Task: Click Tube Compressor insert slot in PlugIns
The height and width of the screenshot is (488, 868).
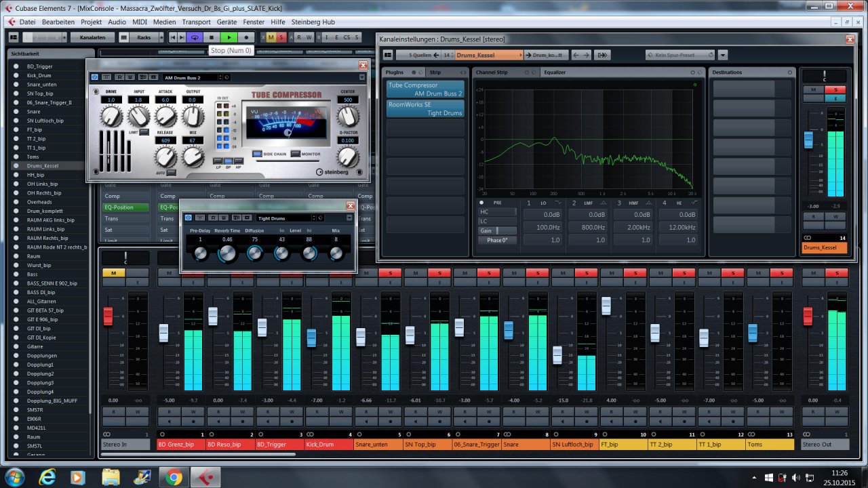Action: pos(425,89)
